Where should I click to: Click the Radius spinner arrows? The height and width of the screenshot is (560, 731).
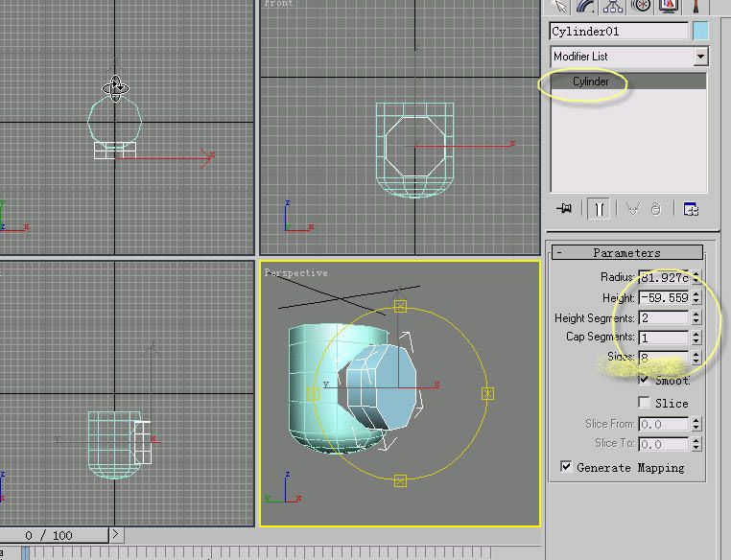click(x=696, y=278)
